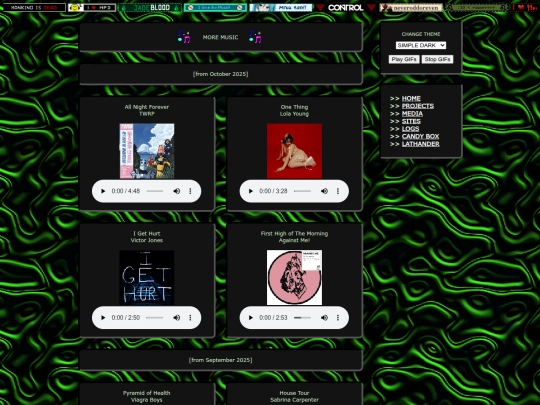Click the Jade Blood badge
The width and height of the screenshot is (540, 405).
click(150, 7)
